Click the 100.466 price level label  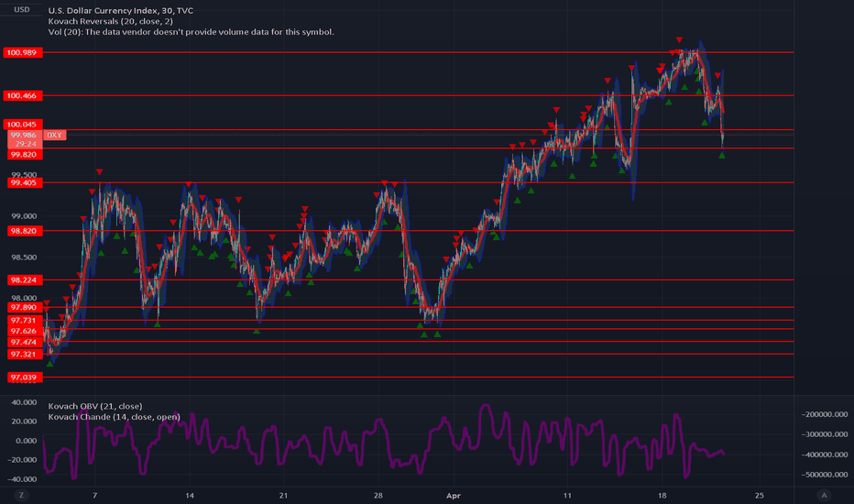22,96
